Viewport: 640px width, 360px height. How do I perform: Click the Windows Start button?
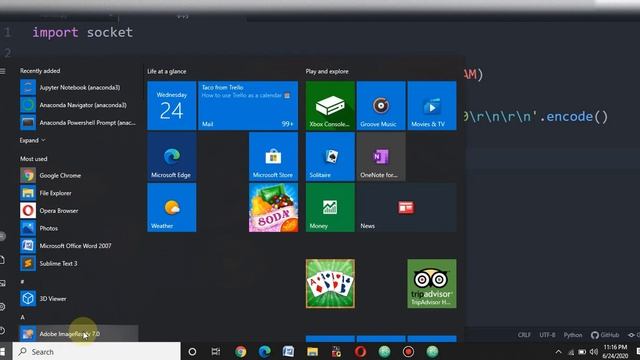3,351
